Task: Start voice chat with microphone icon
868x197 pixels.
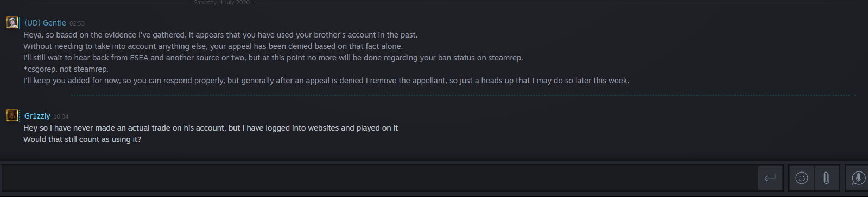Action: click(858, 178)
